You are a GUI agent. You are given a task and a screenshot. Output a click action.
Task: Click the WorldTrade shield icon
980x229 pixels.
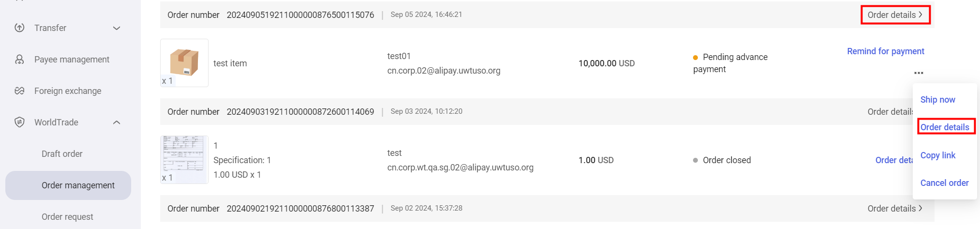pyautogui.click(x=19, y=122)
